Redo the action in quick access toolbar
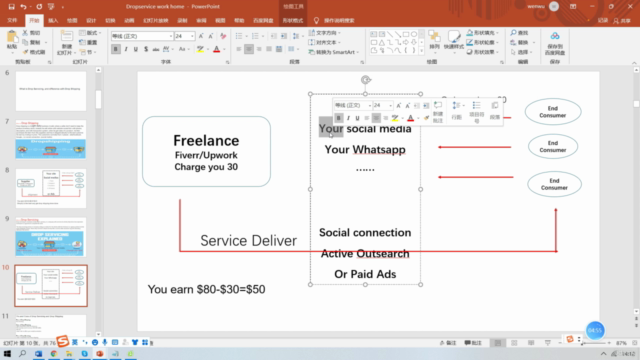Viewport: 640px width, 360px height. (x=39, y=7)
